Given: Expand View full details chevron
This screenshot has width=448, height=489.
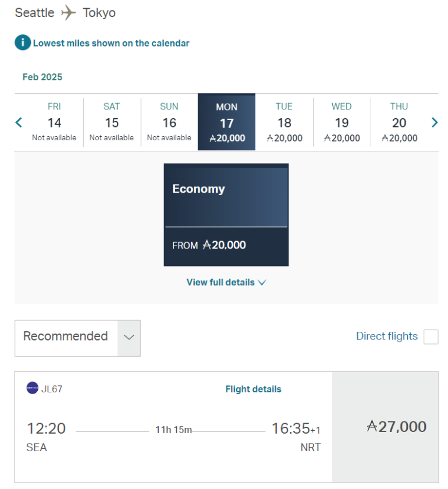Looking at the screenshot, I should 262,282.
